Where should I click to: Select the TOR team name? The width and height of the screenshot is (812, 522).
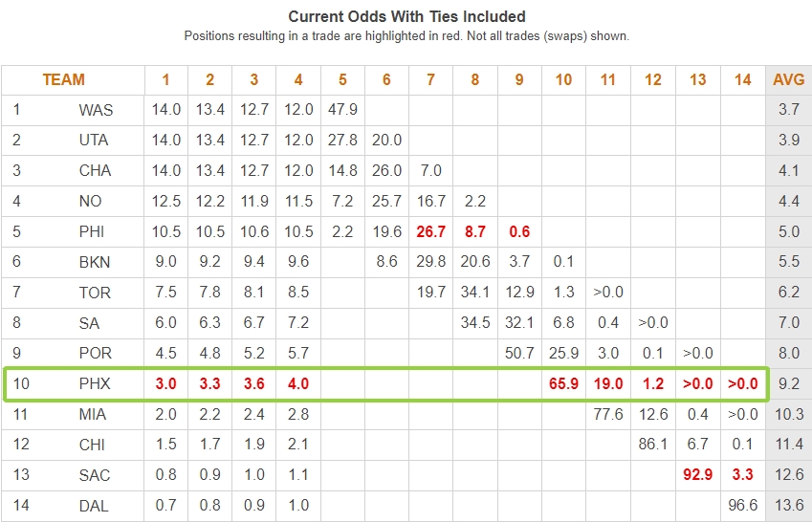pyautogui.click(x=96, y=293)
